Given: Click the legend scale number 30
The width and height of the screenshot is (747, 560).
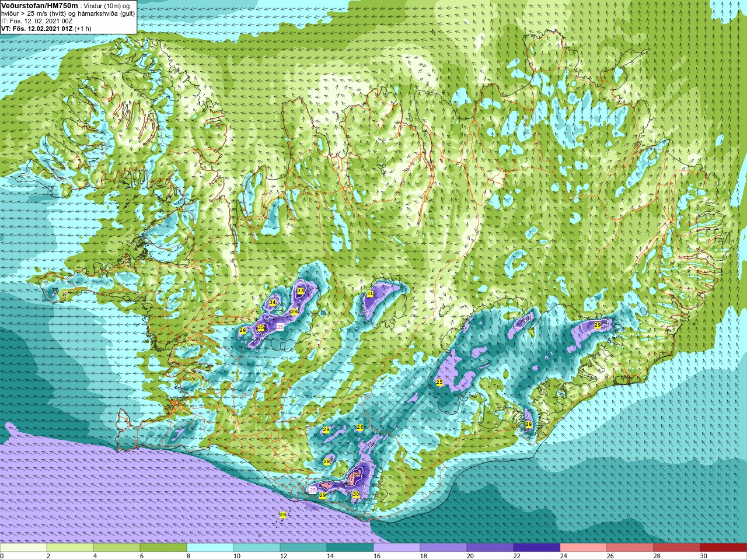Looking at the screenshot, I should tap(704, 556).
